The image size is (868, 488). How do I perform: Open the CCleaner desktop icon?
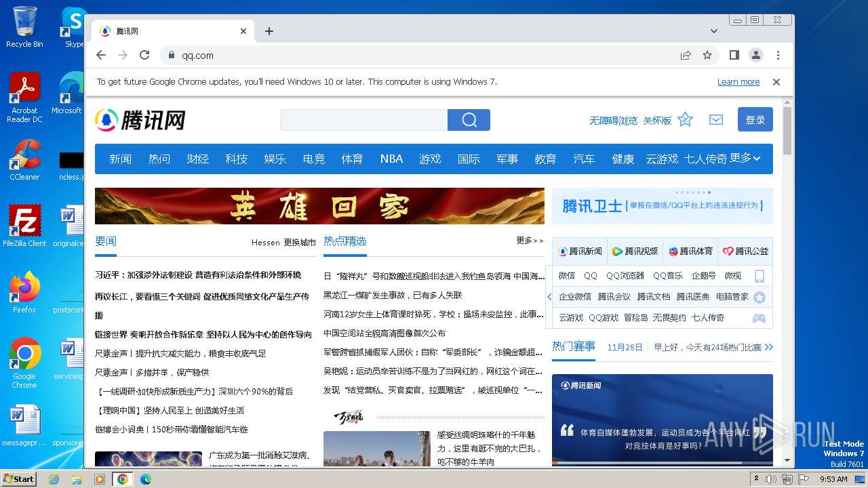tap(24, 160)
